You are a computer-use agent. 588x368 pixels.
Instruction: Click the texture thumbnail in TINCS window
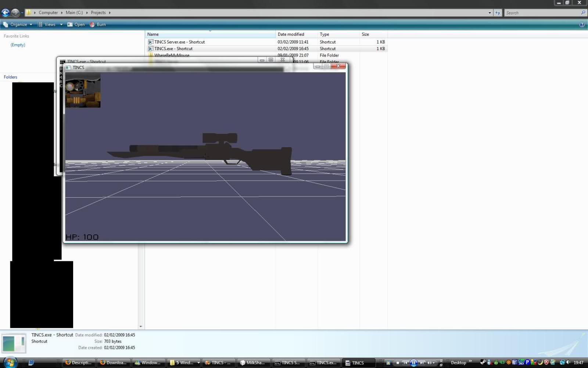83,91
